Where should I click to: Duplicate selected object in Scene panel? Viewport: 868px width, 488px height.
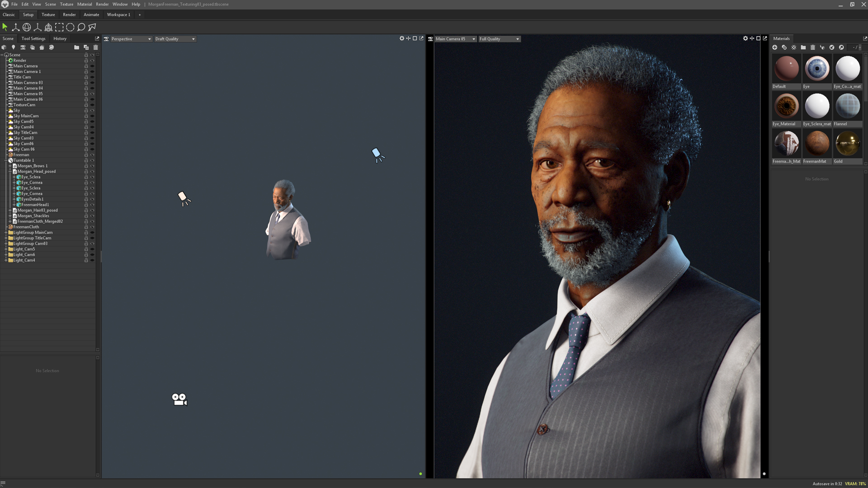click(86, 47)
